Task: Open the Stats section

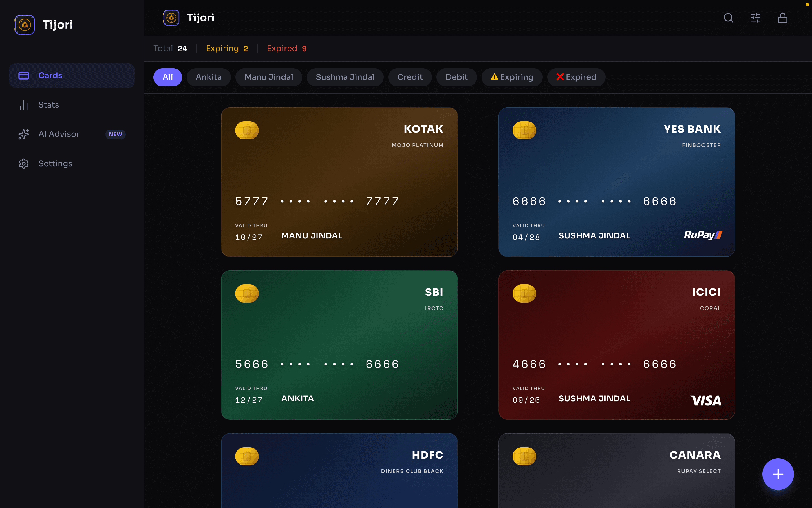Action: pyautogui.click(x=72, y=105)
